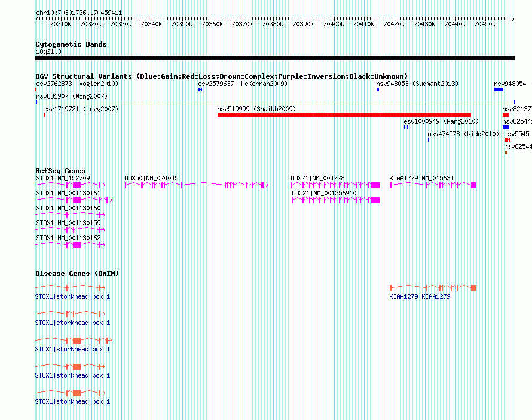
Task: Open variant nsv948053 (Sudmant2013) label
Action: 417,84
